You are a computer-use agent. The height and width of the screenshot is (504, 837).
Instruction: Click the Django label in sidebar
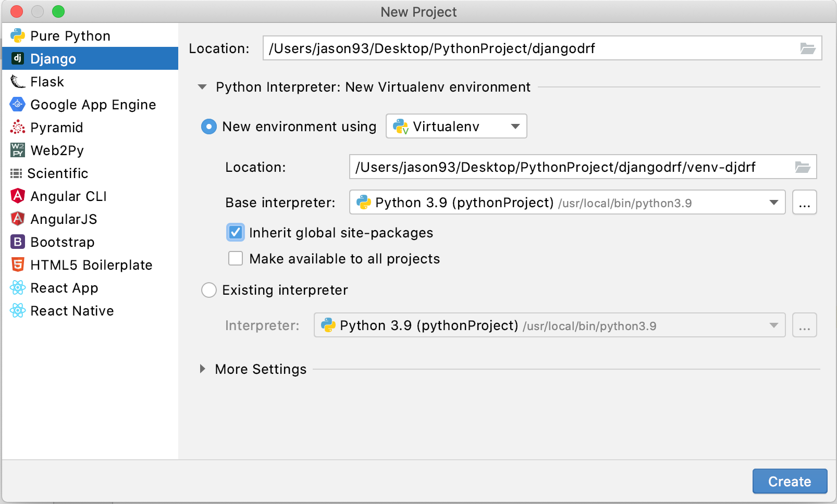[x=53, y=59]
